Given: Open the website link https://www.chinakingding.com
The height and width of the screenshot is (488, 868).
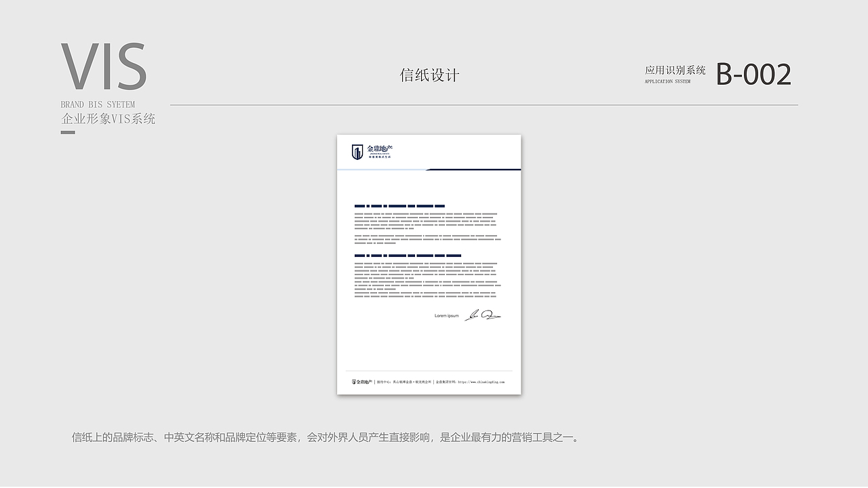Looking at the screenshot, I should point(481,382).
